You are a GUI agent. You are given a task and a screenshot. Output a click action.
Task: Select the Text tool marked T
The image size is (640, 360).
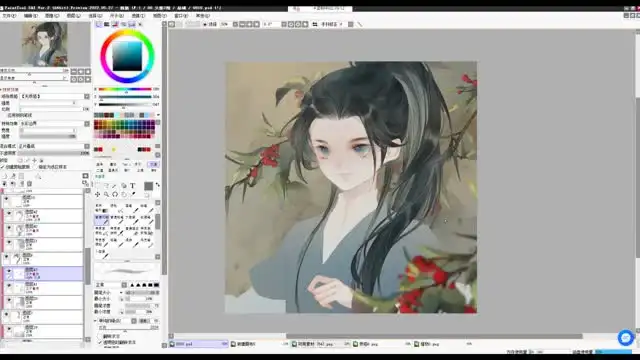[x=133, y=186]
